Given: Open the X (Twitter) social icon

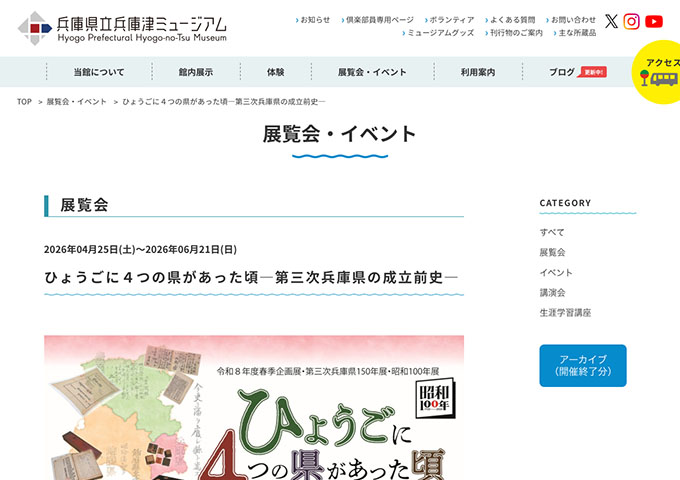Looking at the screenshot, I should pyautogui.click(x=611, y=21).
